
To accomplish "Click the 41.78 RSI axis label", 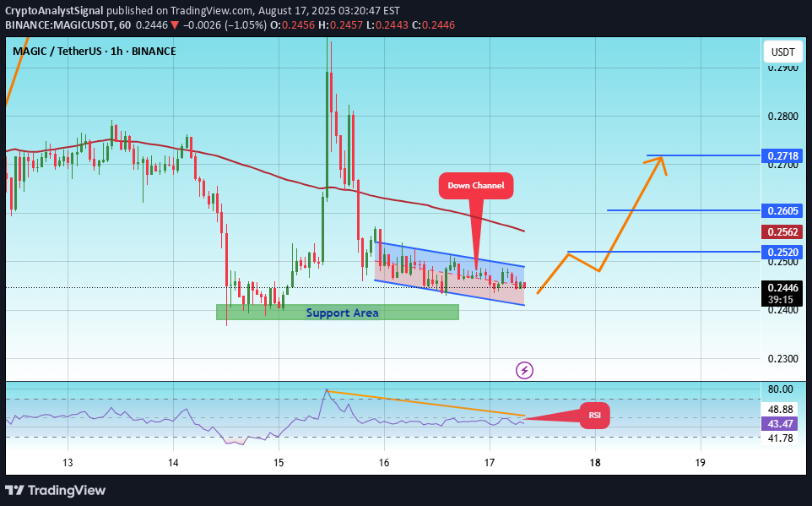I will tap(781, 438).
